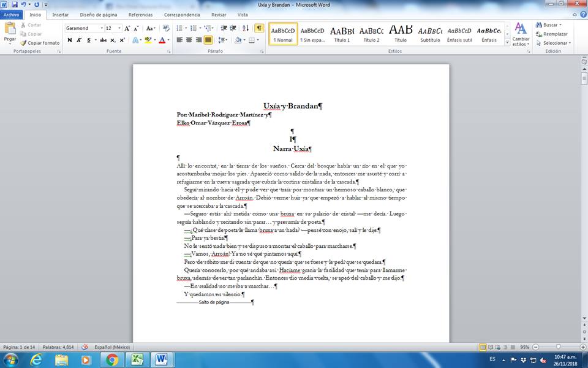Screen dimensions: 588x368
Task: Toggle justified text alignment
Action: [208, 40]
